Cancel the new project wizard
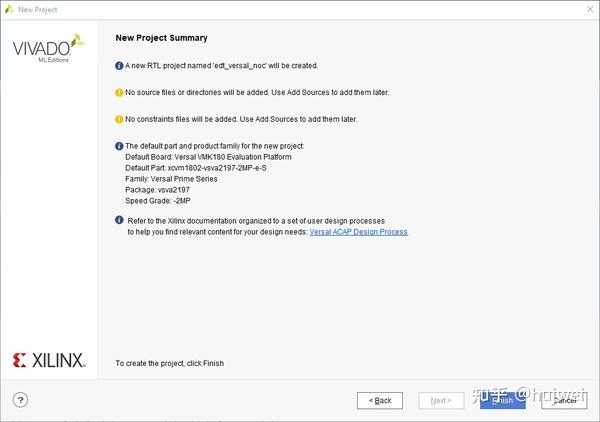600x422 pixels. click(x=564, y=400)
